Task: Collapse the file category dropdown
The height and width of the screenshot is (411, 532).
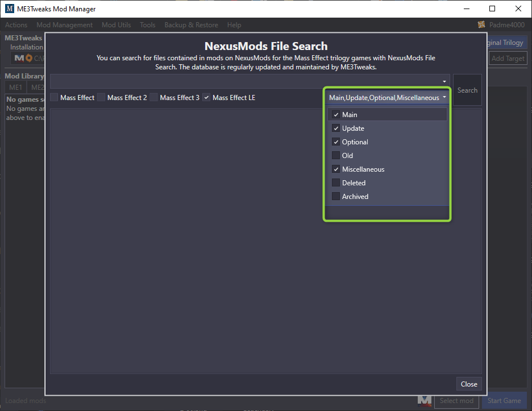Action: tap(444, 97)
